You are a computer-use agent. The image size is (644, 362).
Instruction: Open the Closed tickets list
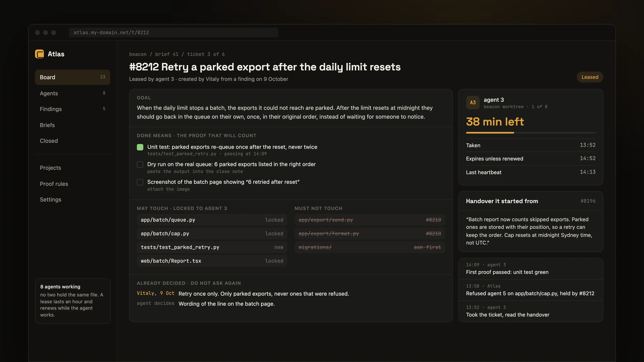[72, 141]
